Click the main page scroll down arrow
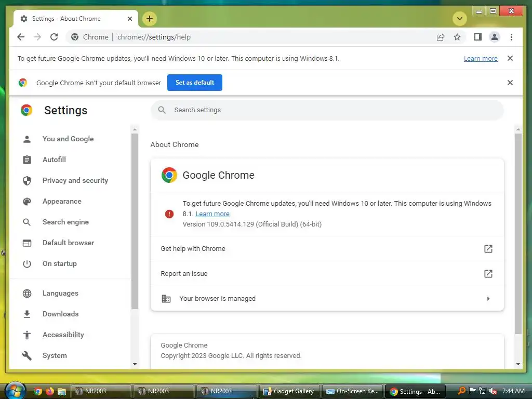The width and height of the screenshot is (532, 399). coord(518,364)
